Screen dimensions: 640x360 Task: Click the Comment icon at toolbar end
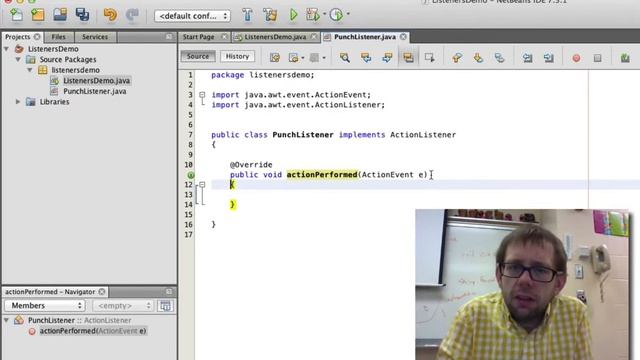tap(625, 58)
